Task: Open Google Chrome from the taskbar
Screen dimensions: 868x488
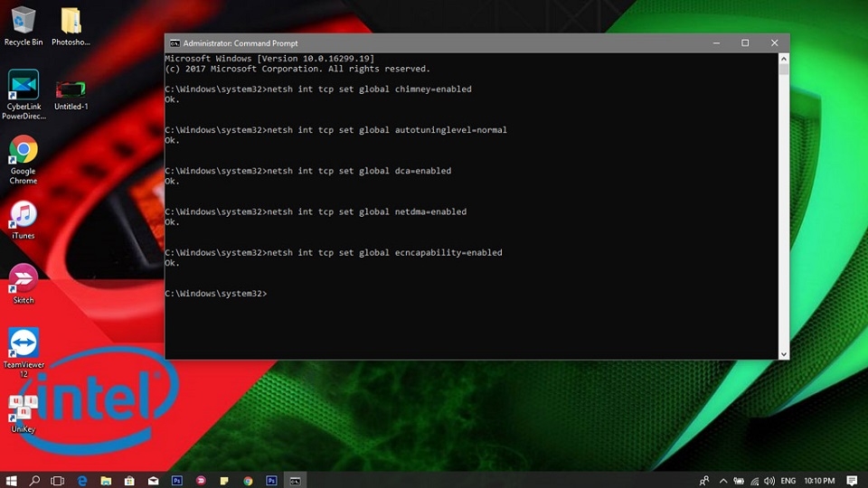Action: pyautogui.click(x=248, y=480)
